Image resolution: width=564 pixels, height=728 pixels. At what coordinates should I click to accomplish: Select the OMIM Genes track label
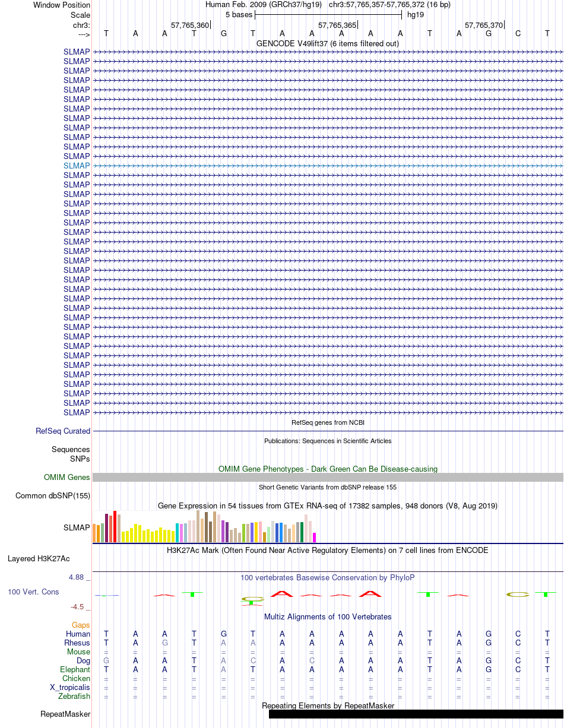point(67,477)
